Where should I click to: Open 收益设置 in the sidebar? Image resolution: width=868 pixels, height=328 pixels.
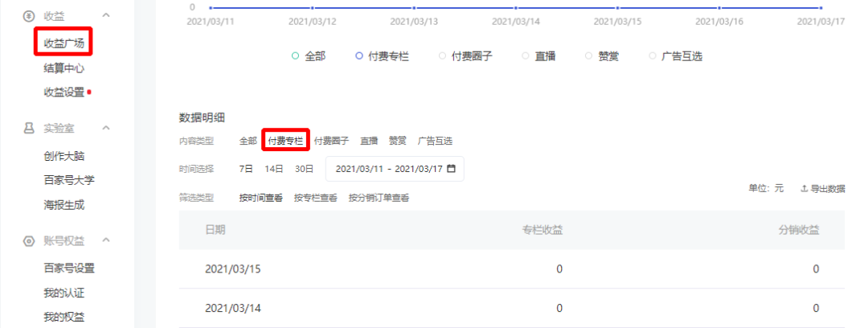(63, 92)
